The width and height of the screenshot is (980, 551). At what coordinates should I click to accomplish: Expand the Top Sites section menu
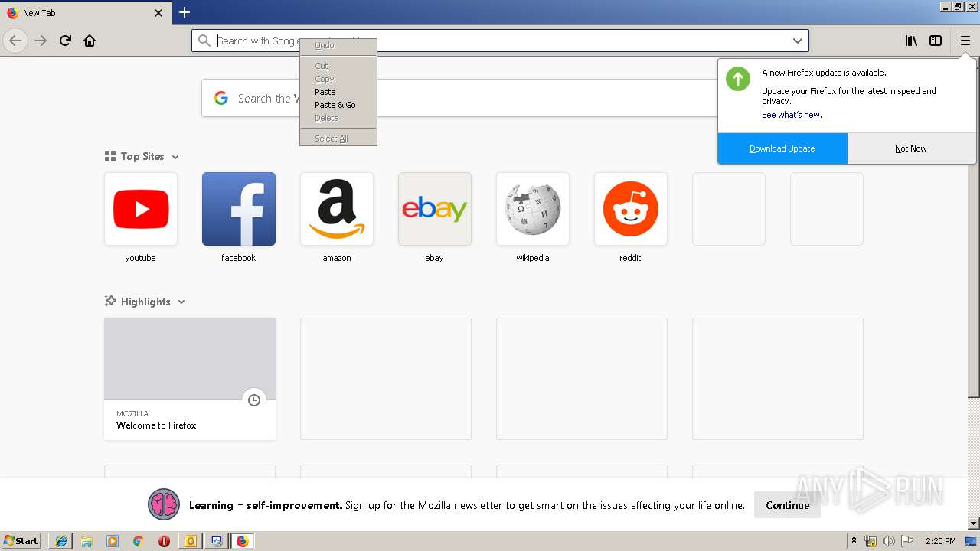pos(175,157)
